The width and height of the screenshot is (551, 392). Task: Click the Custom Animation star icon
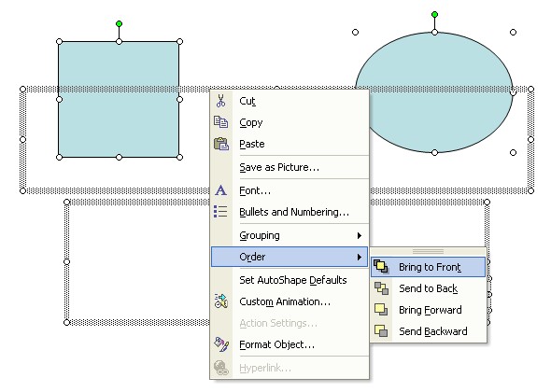[x=221, y=301]
